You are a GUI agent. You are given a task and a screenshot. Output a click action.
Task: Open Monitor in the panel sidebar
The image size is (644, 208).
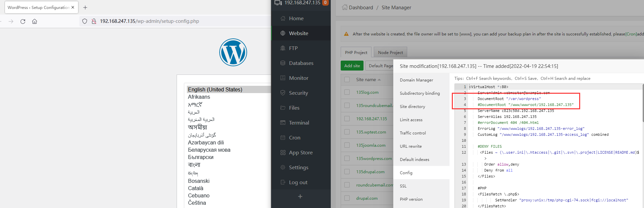click(301, 78)
